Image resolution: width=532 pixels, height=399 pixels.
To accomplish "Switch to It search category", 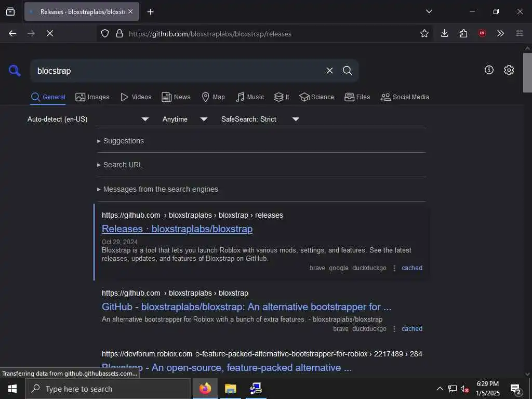I will [282, 97].
